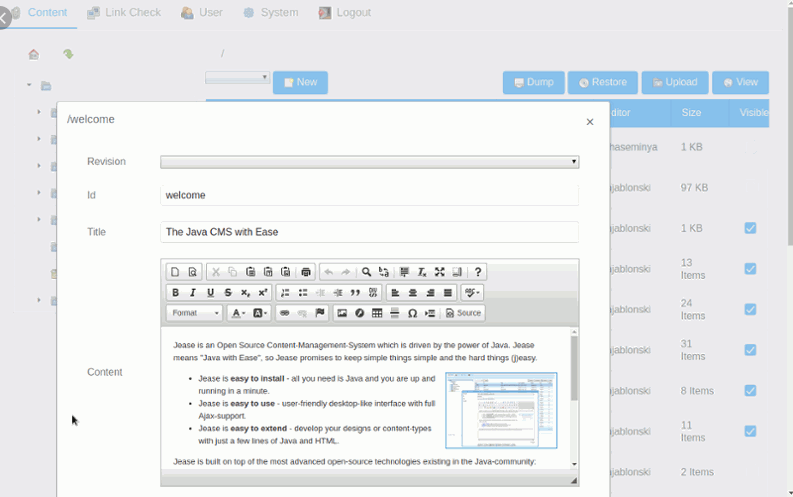Viewport: 793px width, 497px height.
Task: Open the Revision dropdown
Action: 370,162
